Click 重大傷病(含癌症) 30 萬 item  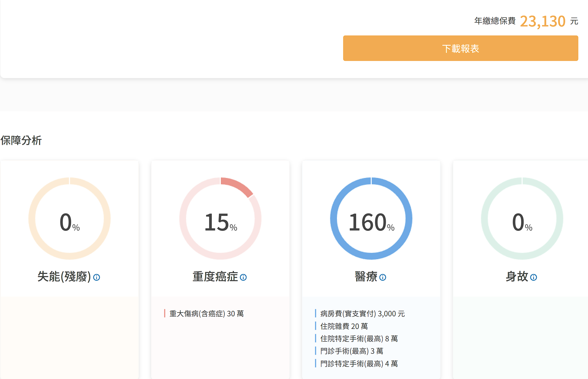click(206, 314)
